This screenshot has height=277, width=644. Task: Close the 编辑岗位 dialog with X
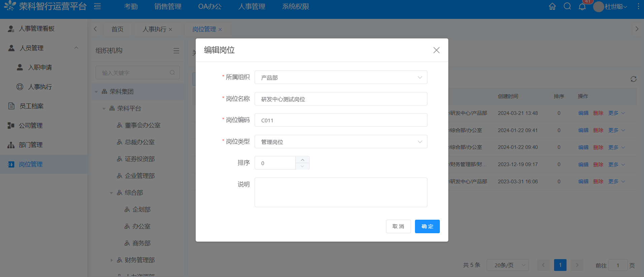pyautogui.click(x=436, y=50)
